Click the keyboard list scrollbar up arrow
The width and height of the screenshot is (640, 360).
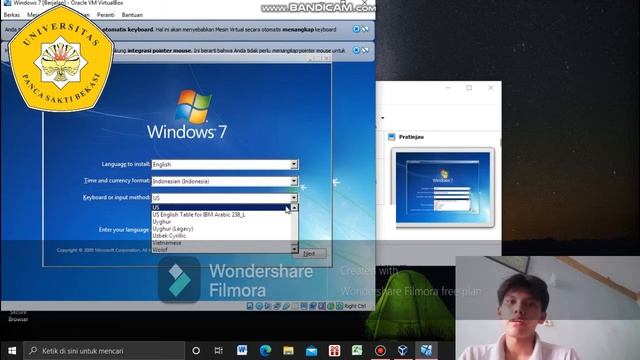(x=294, y=208)
